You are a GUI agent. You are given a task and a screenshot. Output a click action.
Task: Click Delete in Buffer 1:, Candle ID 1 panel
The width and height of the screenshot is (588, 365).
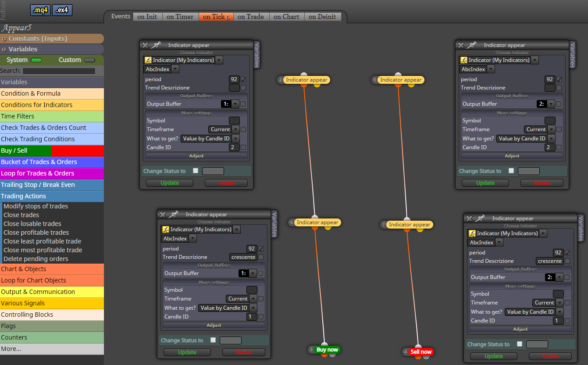244,352
